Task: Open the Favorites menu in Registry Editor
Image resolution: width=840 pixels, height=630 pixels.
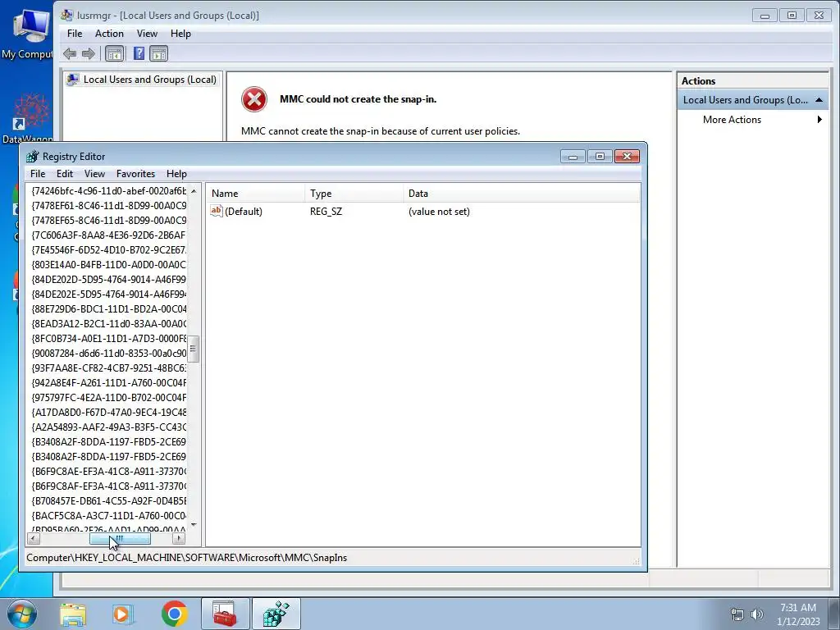Action: [x=135, y=174]
